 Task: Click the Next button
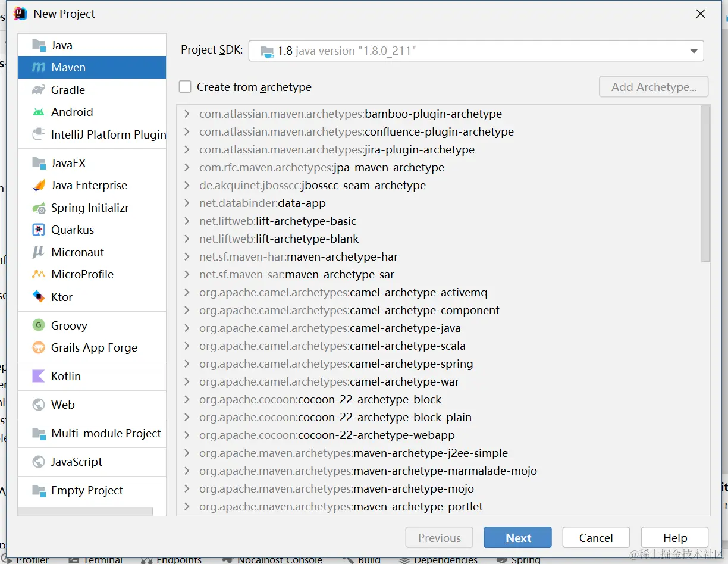tap(517, 538)
